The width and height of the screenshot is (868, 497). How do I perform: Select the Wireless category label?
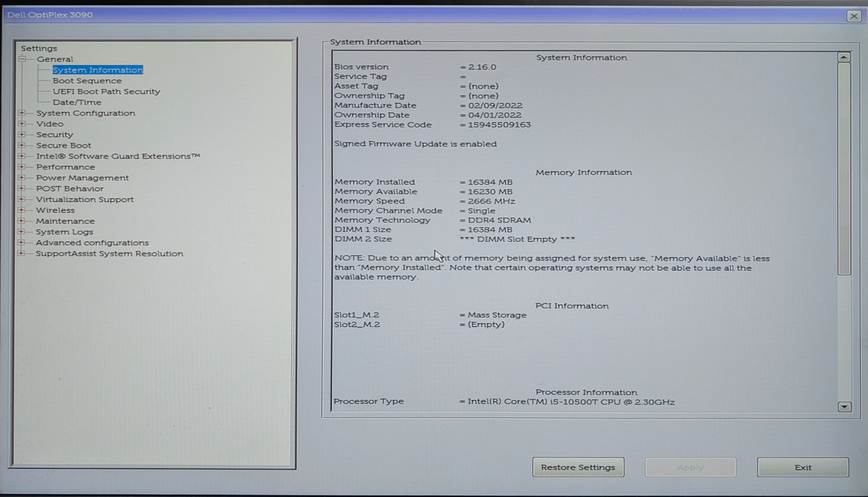pyautogui.click(x=55, y=210)
